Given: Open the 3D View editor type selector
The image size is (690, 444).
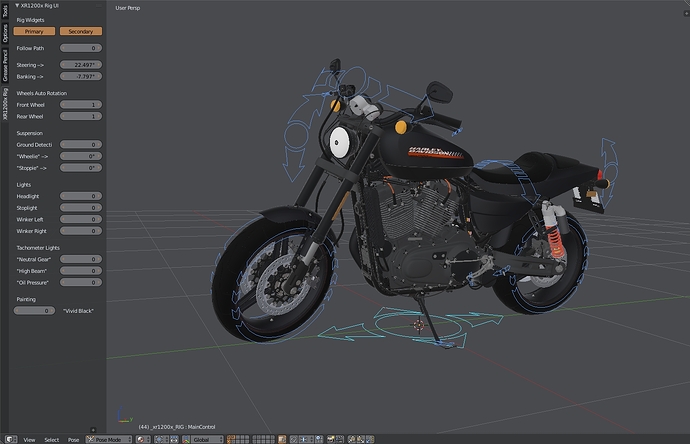Looking at the screenshot, I should [11, 439].
